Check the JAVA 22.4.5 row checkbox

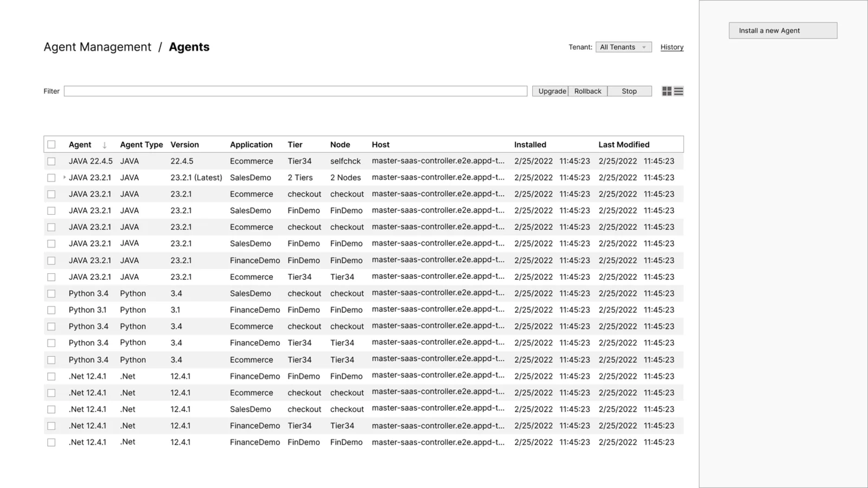52,161
